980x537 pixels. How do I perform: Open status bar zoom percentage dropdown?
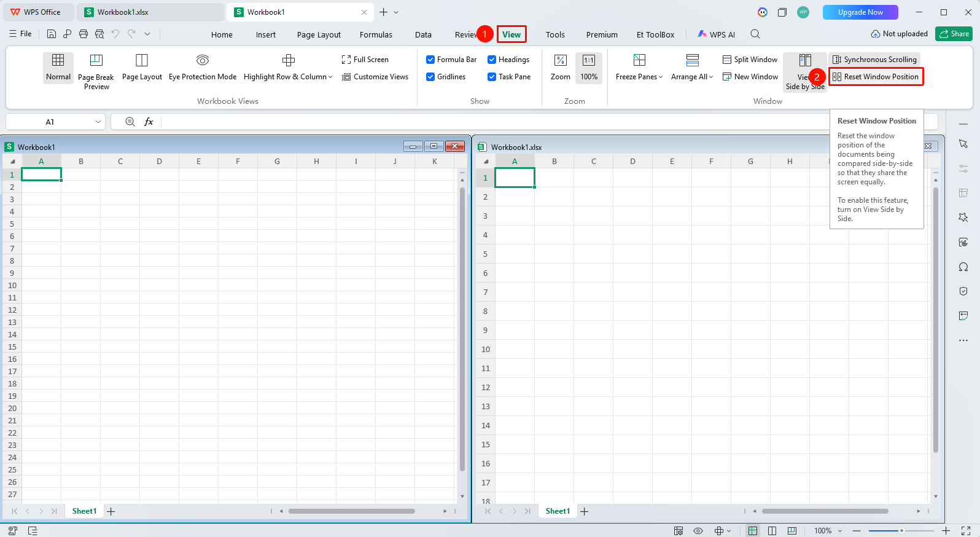click(840, 531)
